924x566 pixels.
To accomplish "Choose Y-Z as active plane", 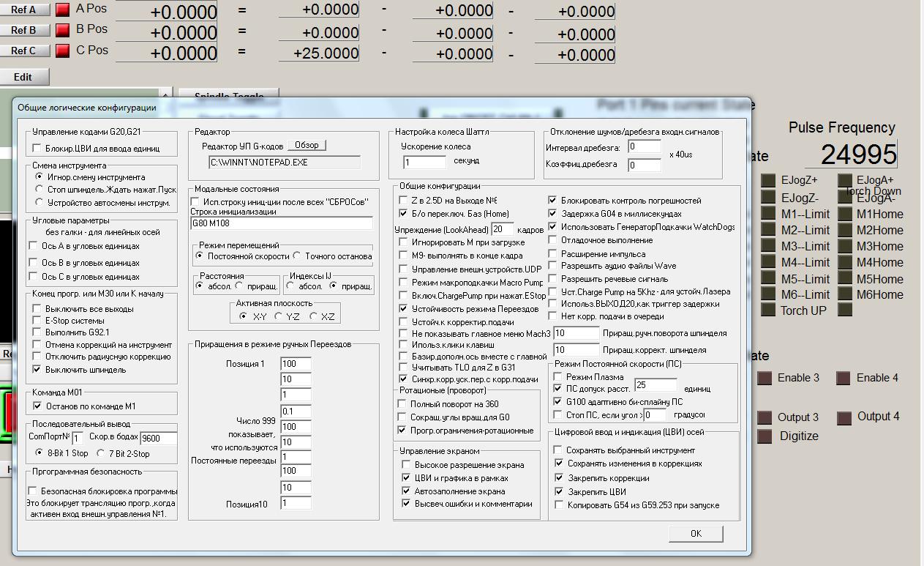I will pos(278,316).
